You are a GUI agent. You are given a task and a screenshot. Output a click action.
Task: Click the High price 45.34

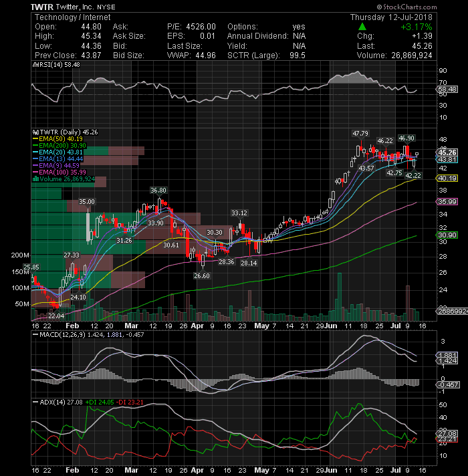91,36
